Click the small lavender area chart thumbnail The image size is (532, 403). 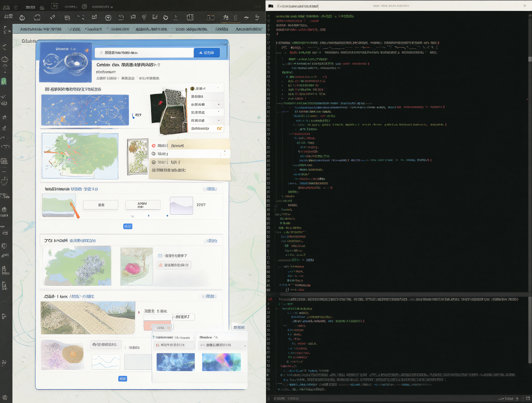(182, 206)
